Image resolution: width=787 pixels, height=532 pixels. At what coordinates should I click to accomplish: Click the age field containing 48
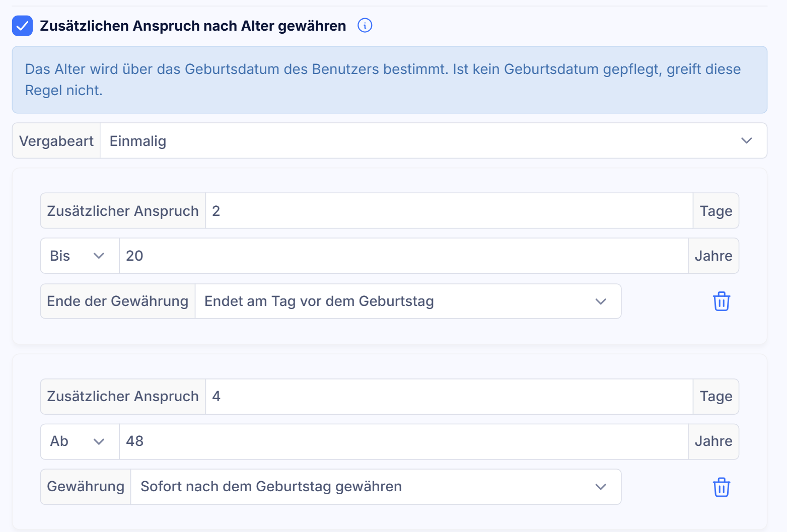[403, 441]
